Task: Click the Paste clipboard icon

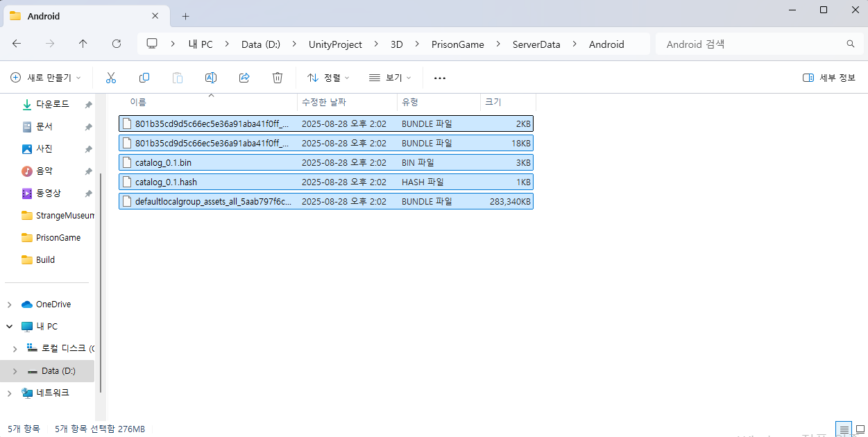Action: point(178,78)
